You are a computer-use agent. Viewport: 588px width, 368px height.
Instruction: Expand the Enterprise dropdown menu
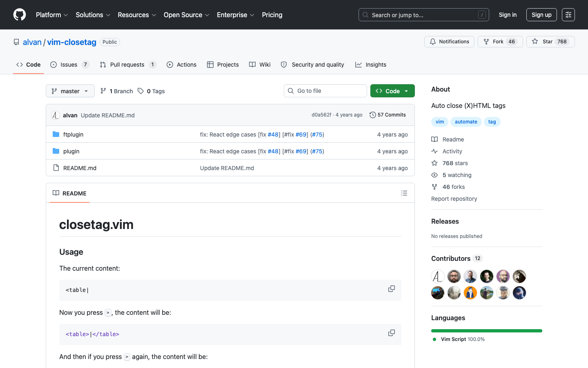pos(236,15)
